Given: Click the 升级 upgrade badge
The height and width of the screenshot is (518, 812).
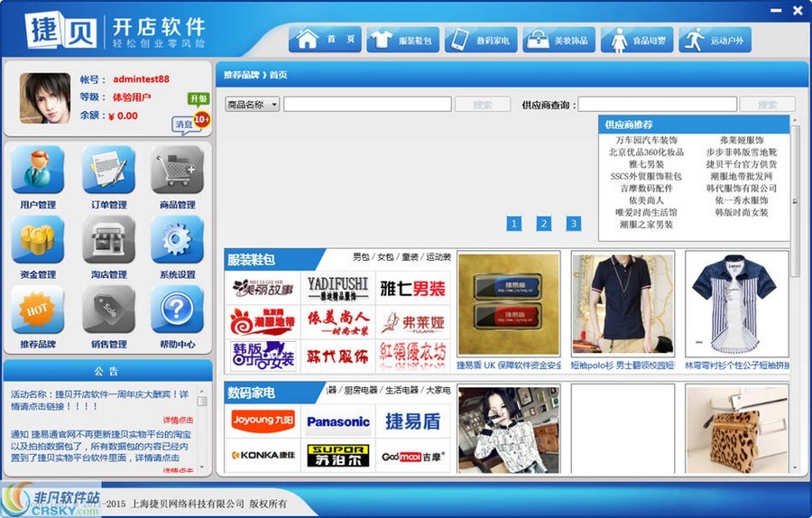Looking at the screenshot, I should pyautogui.click(x=198, y=99).
